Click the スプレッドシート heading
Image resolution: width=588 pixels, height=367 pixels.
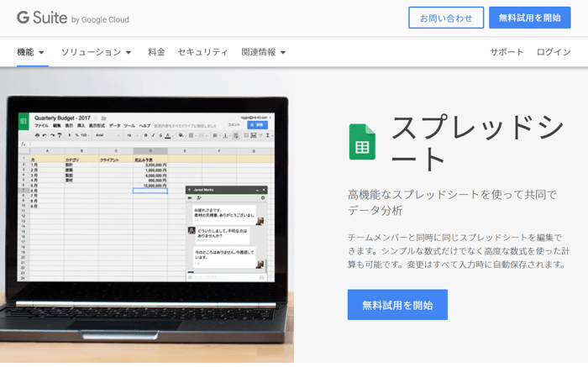(x=477, y=143)
